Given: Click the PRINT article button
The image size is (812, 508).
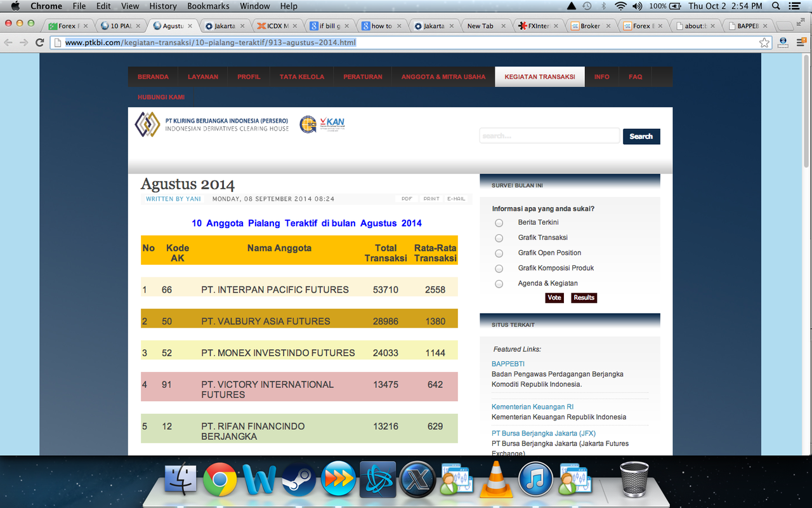Looking at the screenshot, I should coord(431,199).
